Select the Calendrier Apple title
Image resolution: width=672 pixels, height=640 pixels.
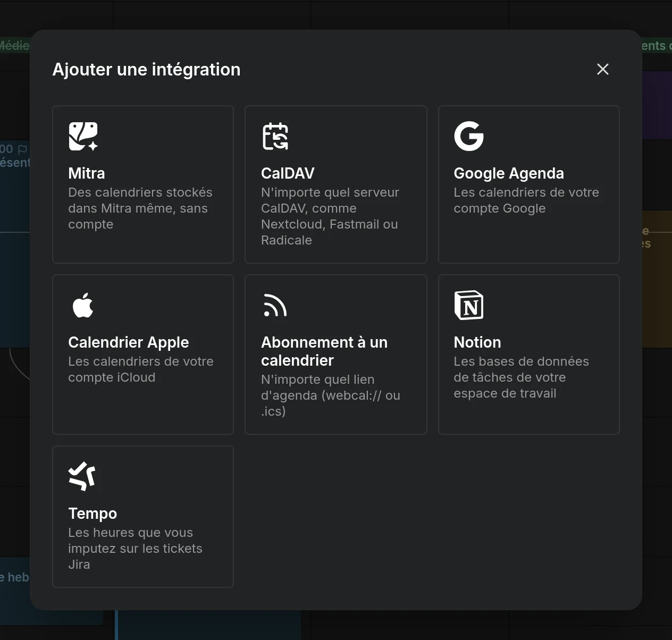(129, 342)
